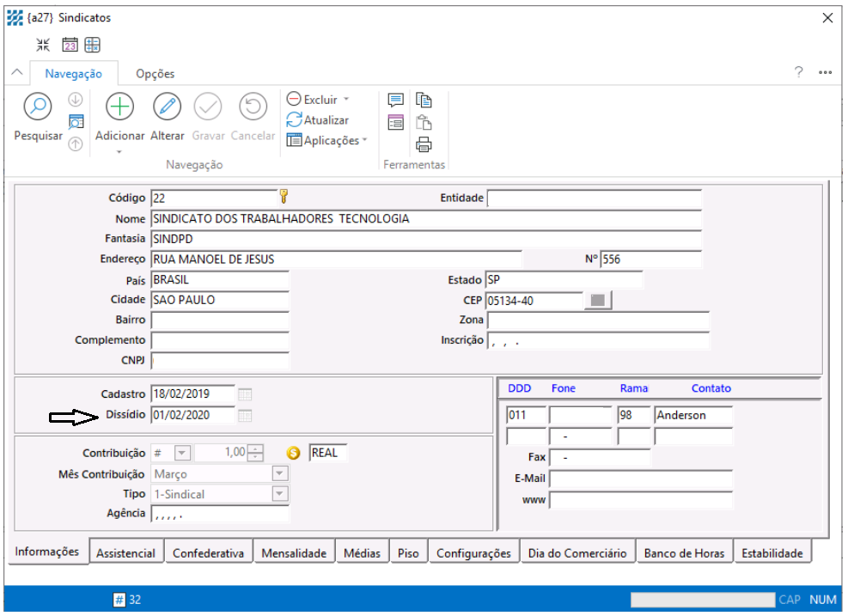Switch to the Informações tab
This screenshot has width=848, height=616.
coord(47,552)
